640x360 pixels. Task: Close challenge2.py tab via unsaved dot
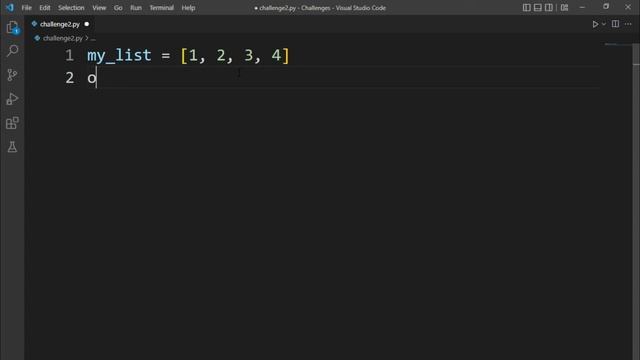coord(87,24)
